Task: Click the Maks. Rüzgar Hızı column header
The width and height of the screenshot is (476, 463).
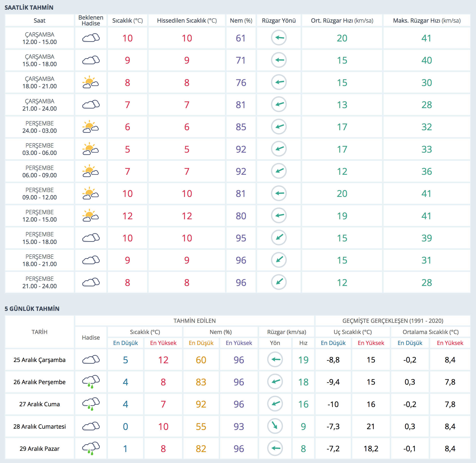Action: click(x=427, y=21)
